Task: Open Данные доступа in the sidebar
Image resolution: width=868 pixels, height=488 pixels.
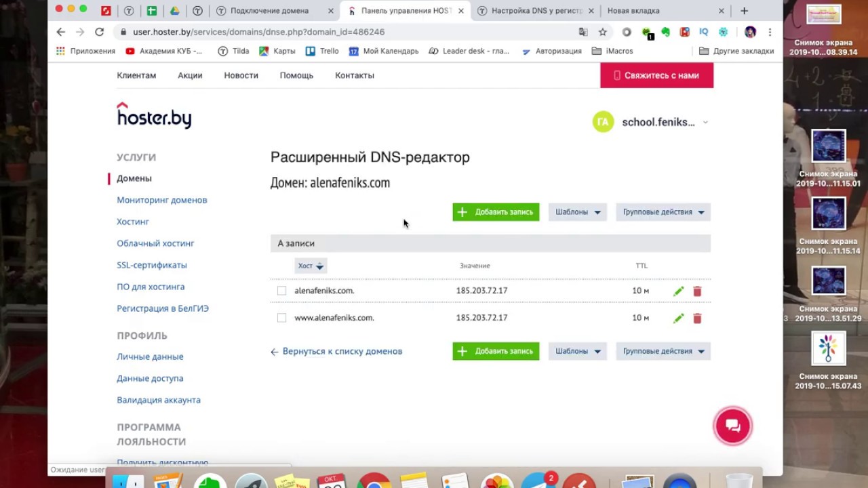Action: click(150, 378)
